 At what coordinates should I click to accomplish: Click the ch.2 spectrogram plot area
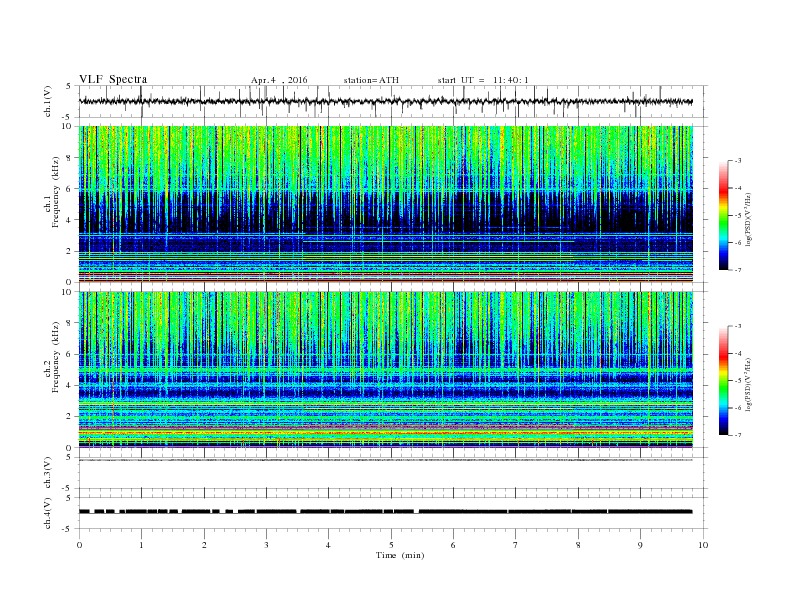pos(386,369)
